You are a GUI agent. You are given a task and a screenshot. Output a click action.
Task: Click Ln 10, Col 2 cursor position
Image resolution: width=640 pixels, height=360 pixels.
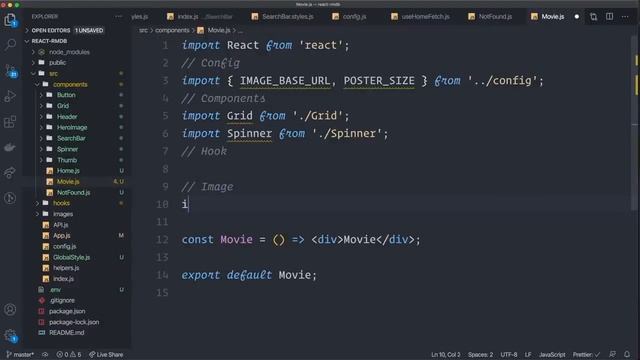pyautogui.click(x=446, y=354)
